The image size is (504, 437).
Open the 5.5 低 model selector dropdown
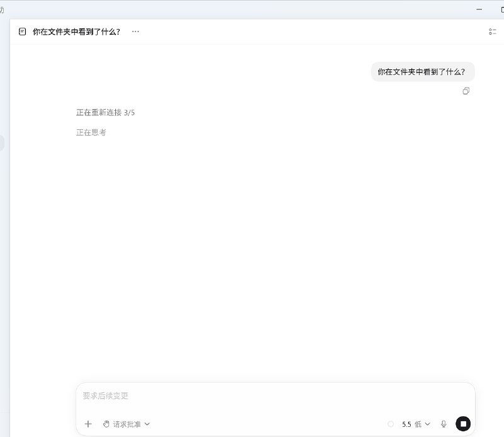coord(416,424)
